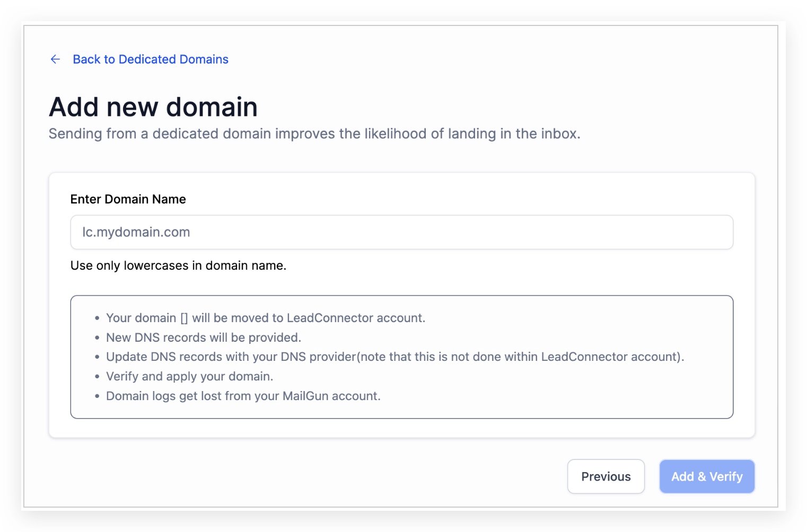Click the Domain logs get lost bullet
Screen dimensions: 807x532
click(x=243, y=396)
